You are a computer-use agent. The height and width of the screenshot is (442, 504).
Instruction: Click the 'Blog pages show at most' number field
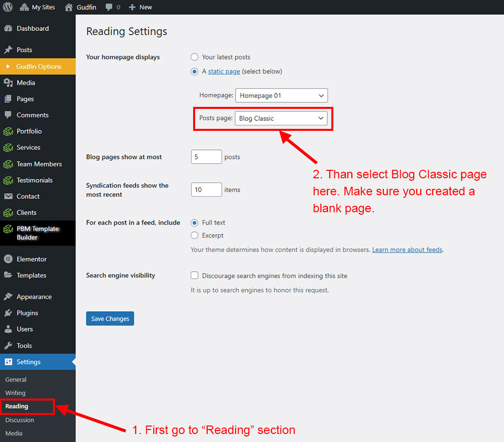[x=206, y=157]
